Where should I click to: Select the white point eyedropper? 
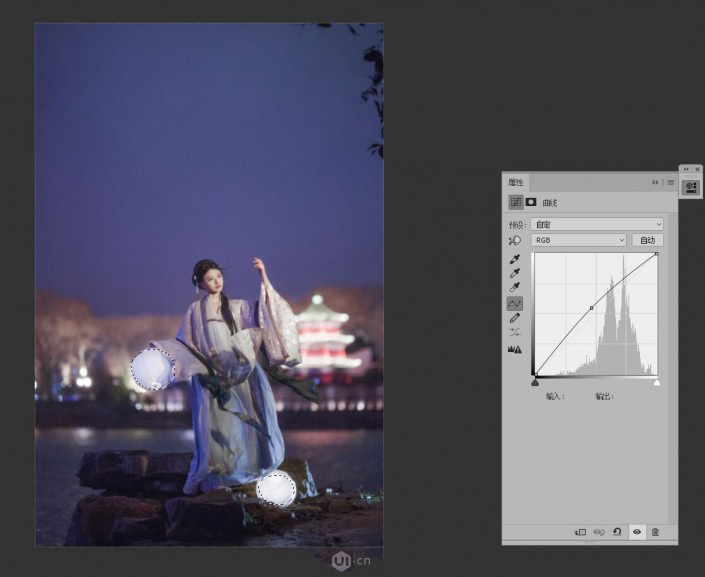(x=515, y=288)
